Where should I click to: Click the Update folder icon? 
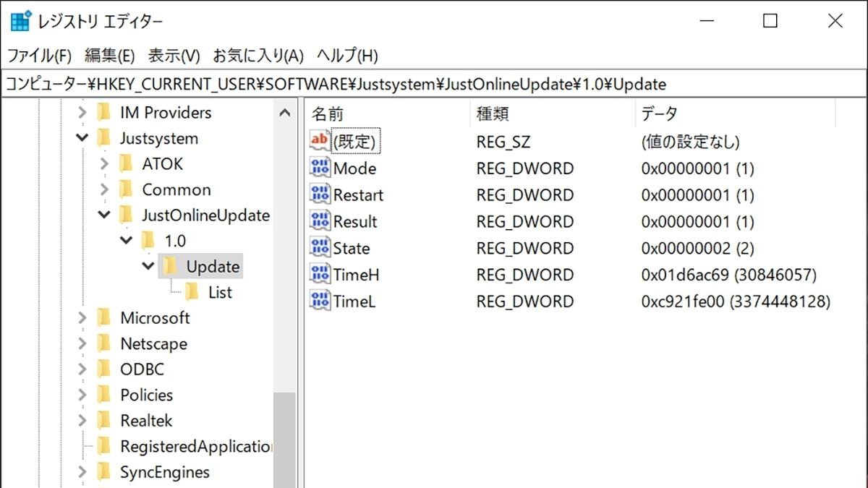[x=171, y=266]
